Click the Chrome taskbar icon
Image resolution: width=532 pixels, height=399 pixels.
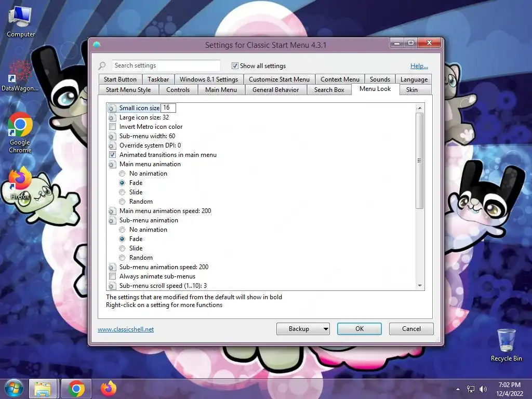pyautogui.click(x=76, y=389)
